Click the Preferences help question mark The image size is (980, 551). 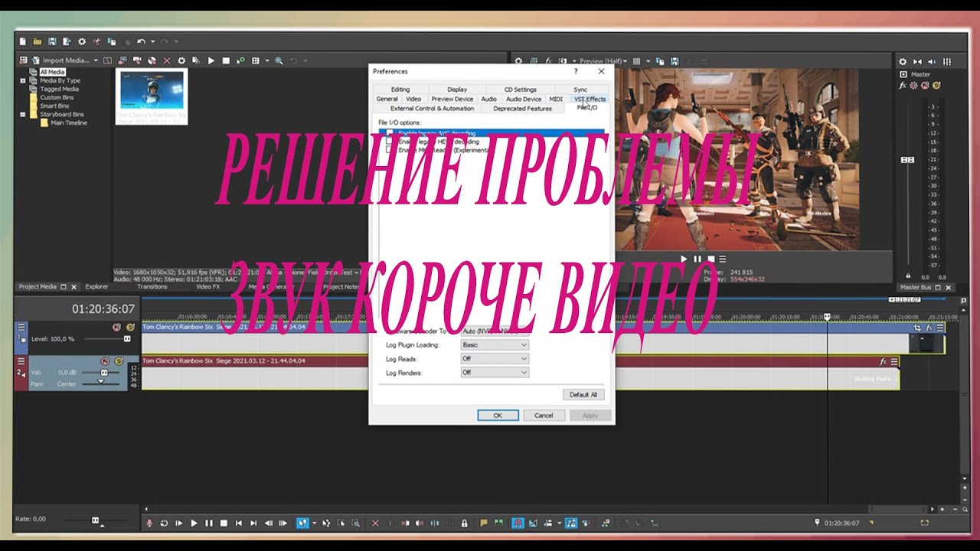[577, 71]
